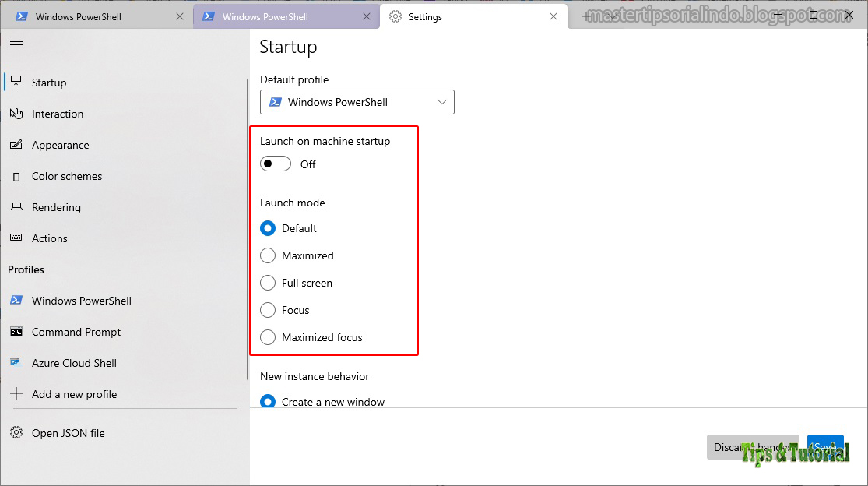Click the Open JSON file gear icon
This screenshot has width=868, height=486.
tap(16, 433)
